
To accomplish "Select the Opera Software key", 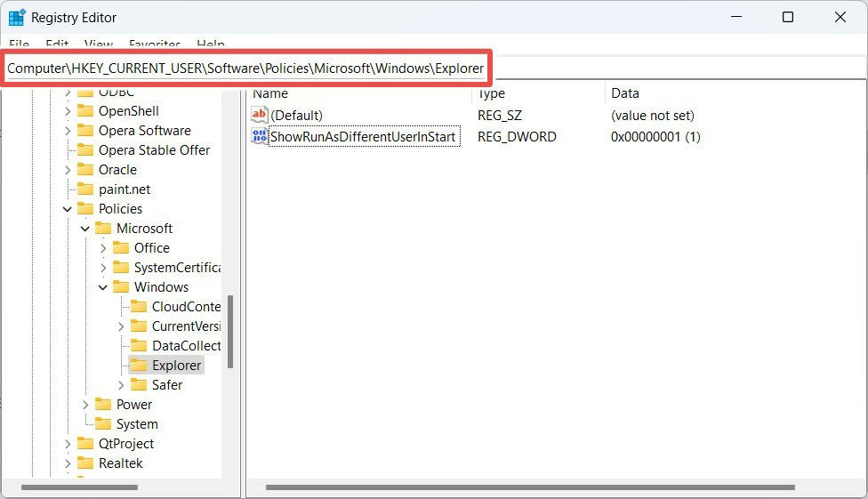I will pos(144,130).
